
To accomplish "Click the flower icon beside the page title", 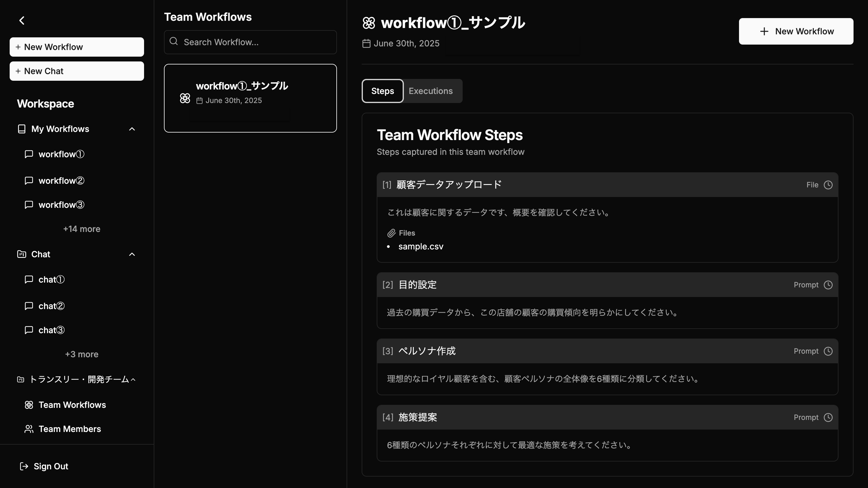I will pyautogui.click(x=369, y=23).
